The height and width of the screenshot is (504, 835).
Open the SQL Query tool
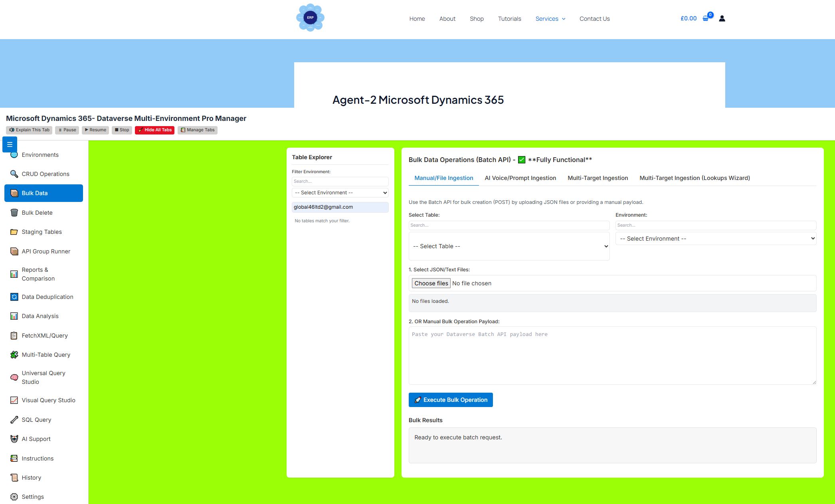(x=36, y=419)
